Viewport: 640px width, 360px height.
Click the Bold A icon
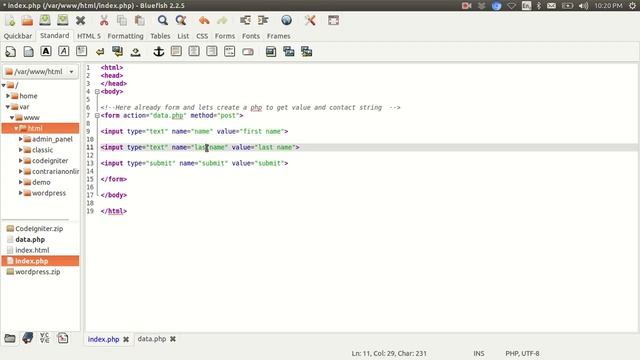(x=46, y=51)
